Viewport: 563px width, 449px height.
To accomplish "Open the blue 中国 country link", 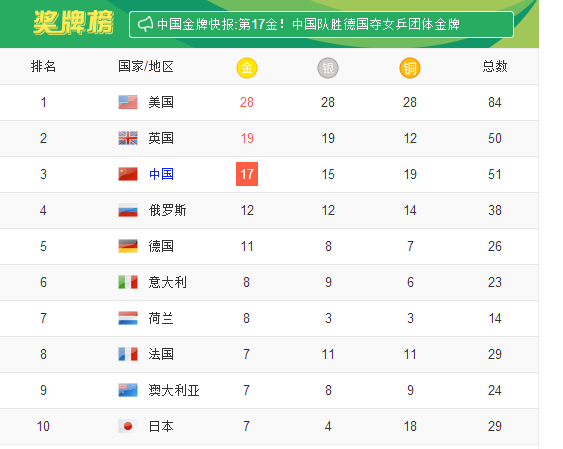I will point(161,174).
